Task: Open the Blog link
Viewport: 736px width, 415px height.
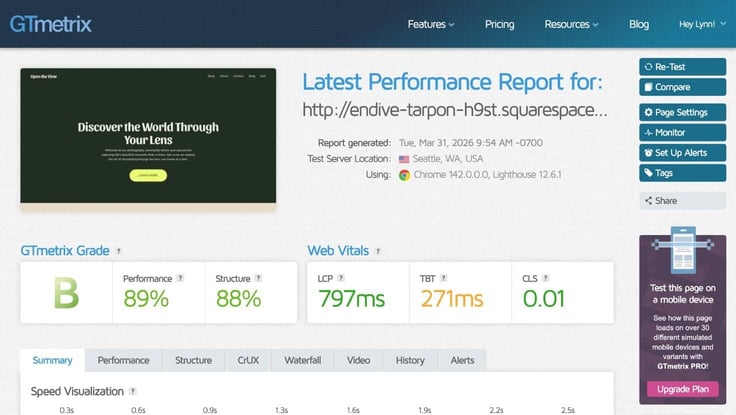Action: pyautogui.click(x=639, y=24)
